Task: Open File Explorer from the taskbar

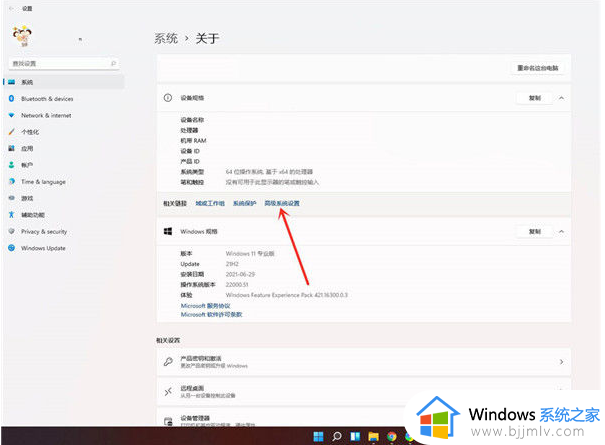Action: pyautogui.click(x=373, y=437)
